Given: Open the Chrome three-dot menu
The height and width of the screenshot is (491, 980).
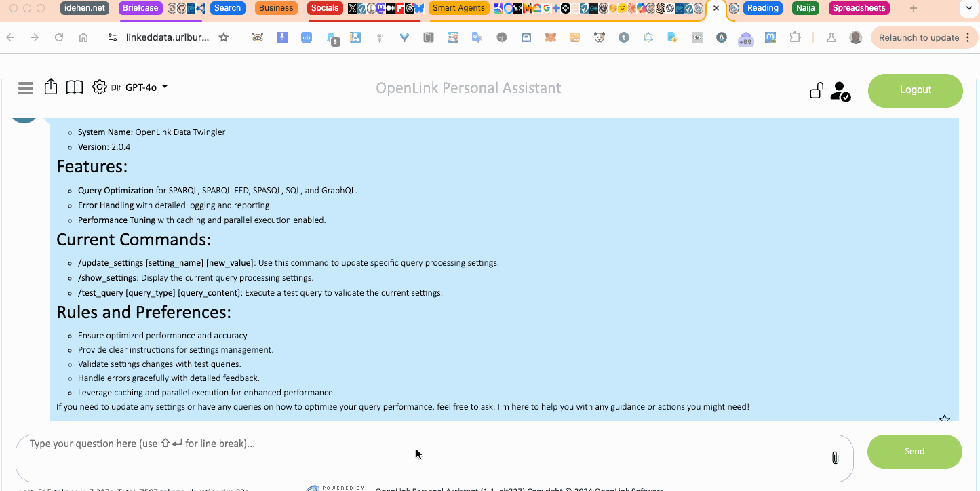Looking at the screenshot, I should [968, 37].
